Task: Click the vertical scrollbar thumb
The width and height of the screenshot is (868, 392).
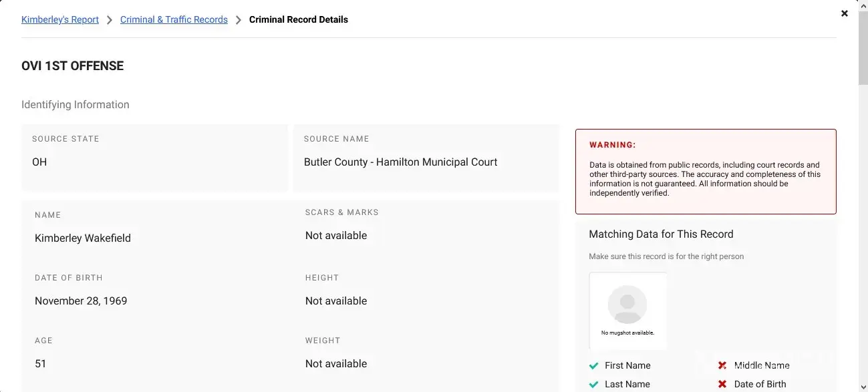Action: (x=863, y=47)
